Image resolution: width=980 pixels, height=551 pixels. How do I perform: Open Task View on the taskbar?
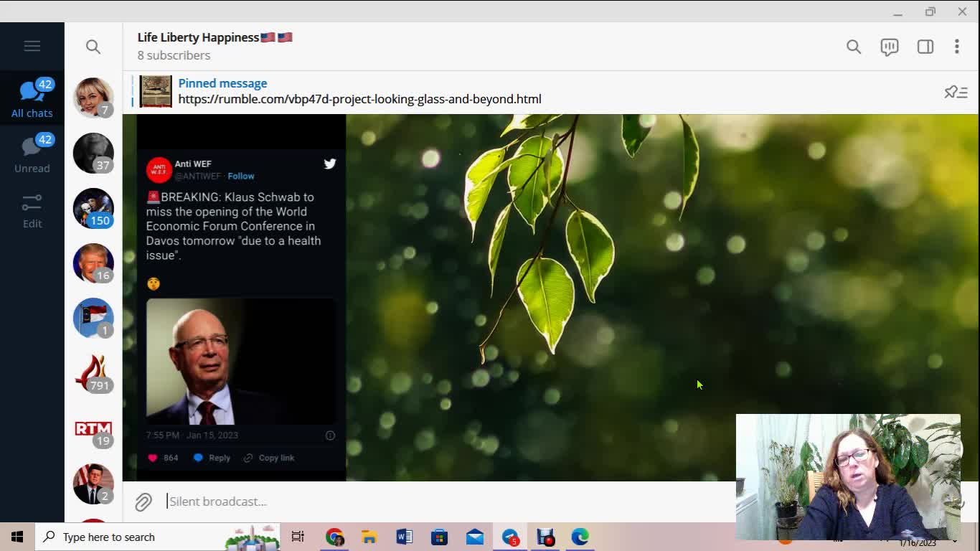tap(298, 537)
